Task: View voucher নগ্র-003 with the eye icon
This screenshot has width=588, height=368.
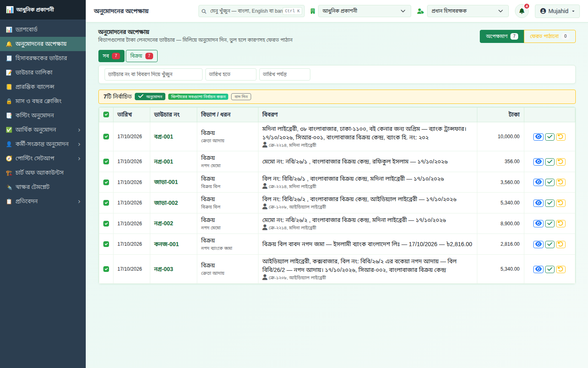Action: (x=539, y=269)
